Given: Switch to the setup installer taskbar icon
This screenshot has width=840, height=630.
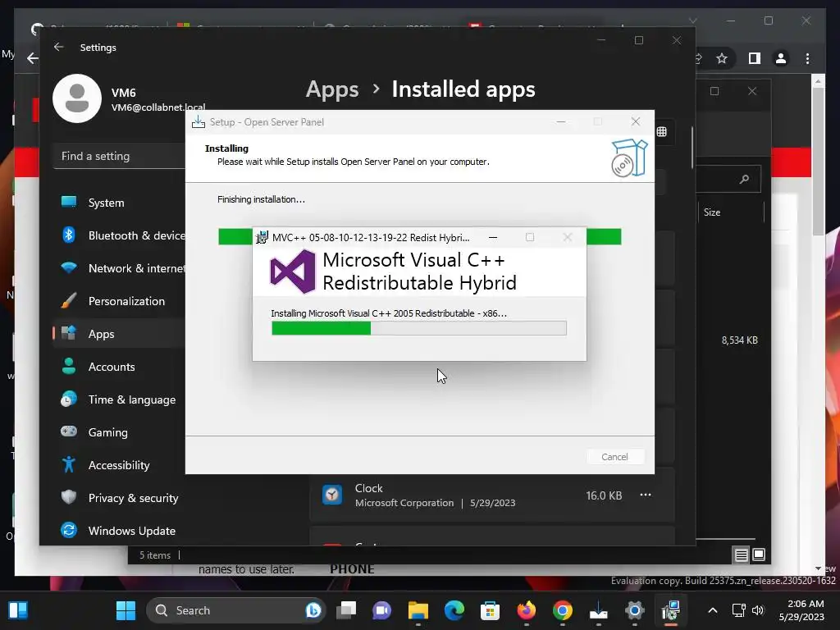Looking at the screenshot, I should tap(598, 610).
